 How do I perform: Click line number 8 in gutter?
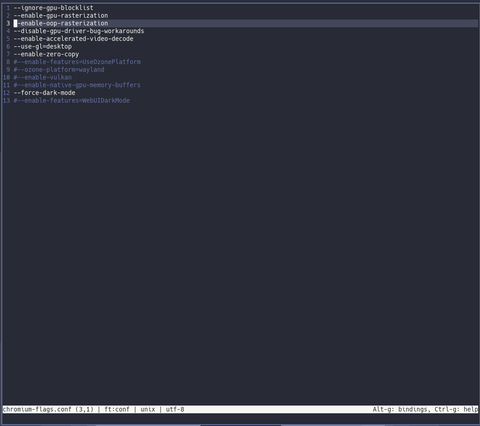point(8,62)
